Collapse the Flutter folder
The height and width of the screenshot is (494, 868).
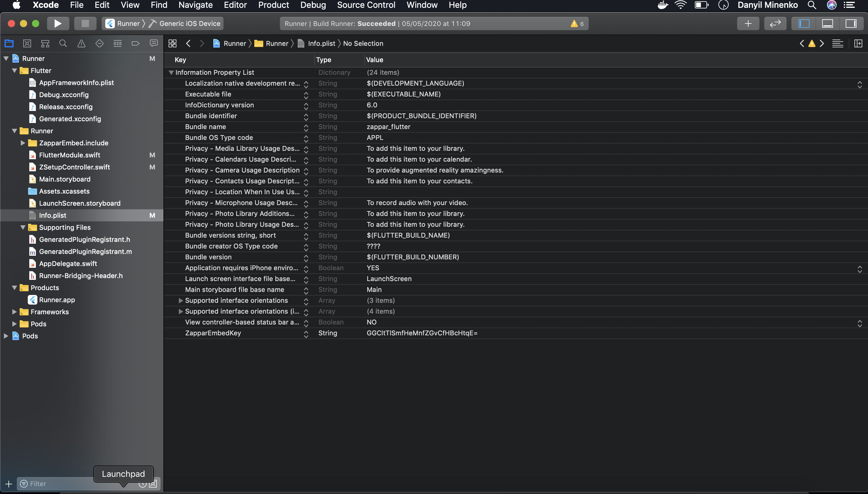coord(14,71)
